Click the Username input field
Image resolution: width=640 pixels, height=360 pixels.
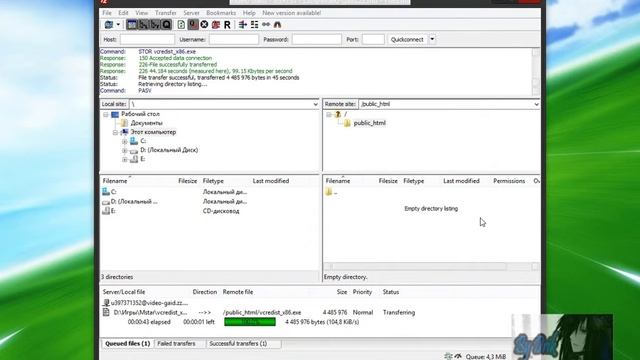coord(234,40)
